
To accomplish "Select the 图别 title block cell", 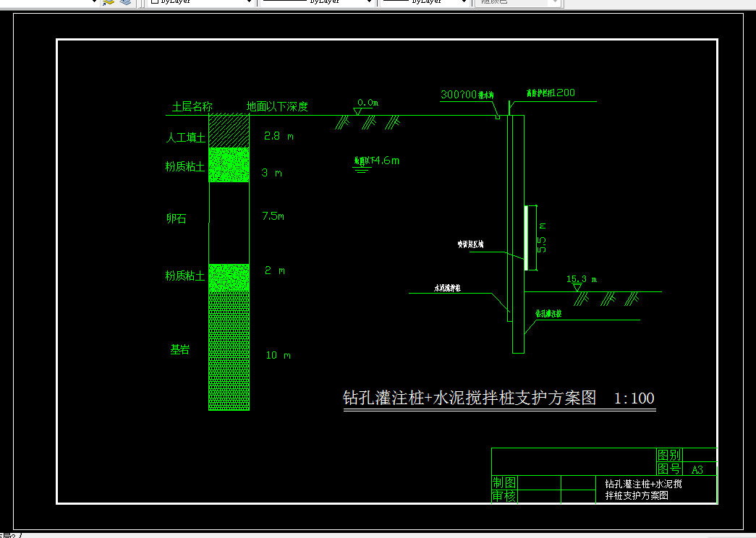I will [669, 455].
